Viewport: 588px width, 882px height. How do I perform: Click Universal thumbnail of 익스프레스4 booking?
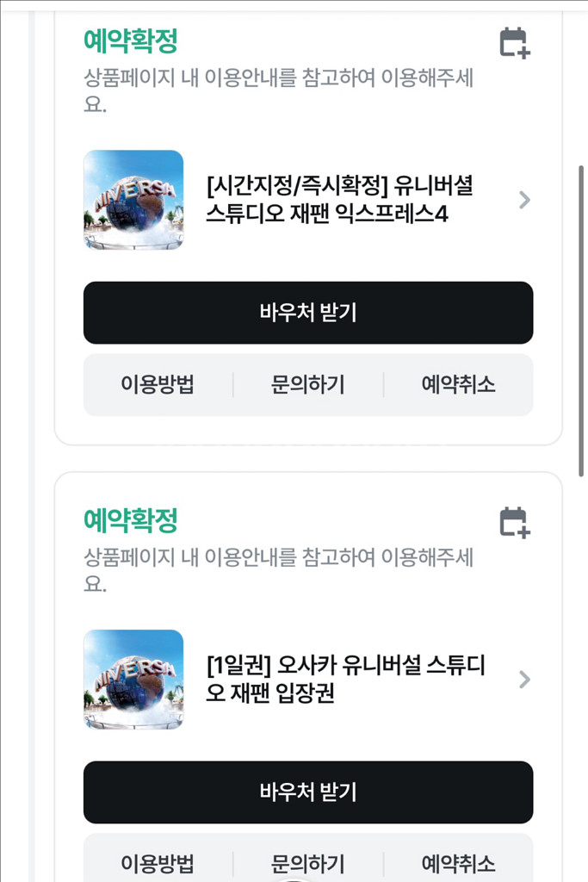133,200
